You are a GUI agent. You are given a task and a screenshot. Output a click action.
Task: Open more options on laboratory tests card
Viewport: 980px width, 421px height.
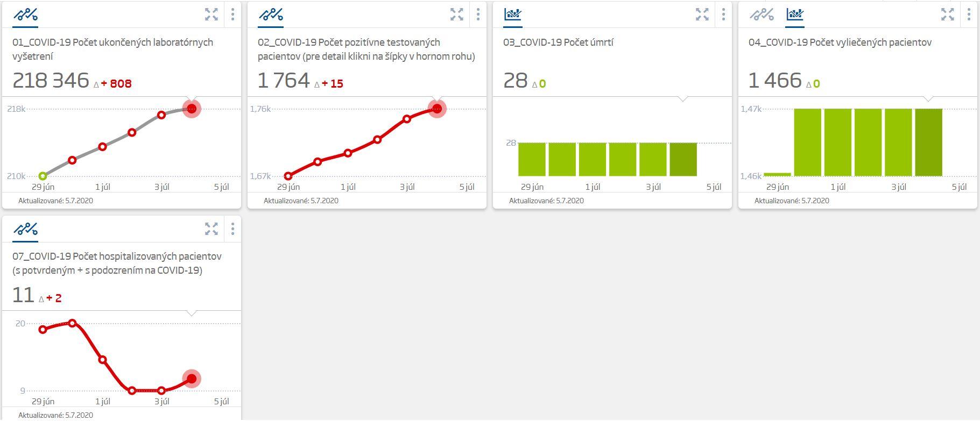pyautogui.click(x=232, y=15)
